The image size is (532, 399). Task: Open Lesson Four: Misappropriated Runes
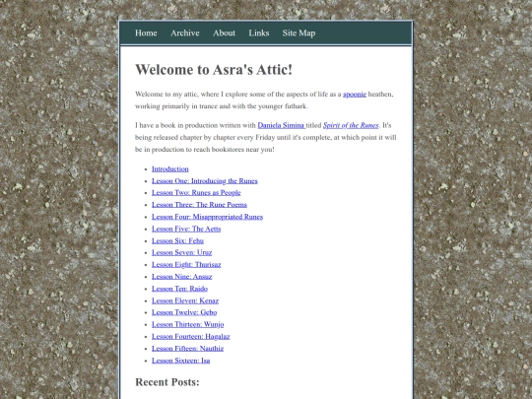coord(207,217)
